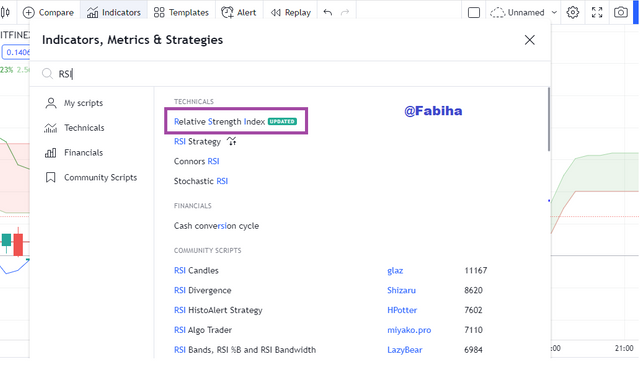Click the RSI search input field

coord(290,74)
